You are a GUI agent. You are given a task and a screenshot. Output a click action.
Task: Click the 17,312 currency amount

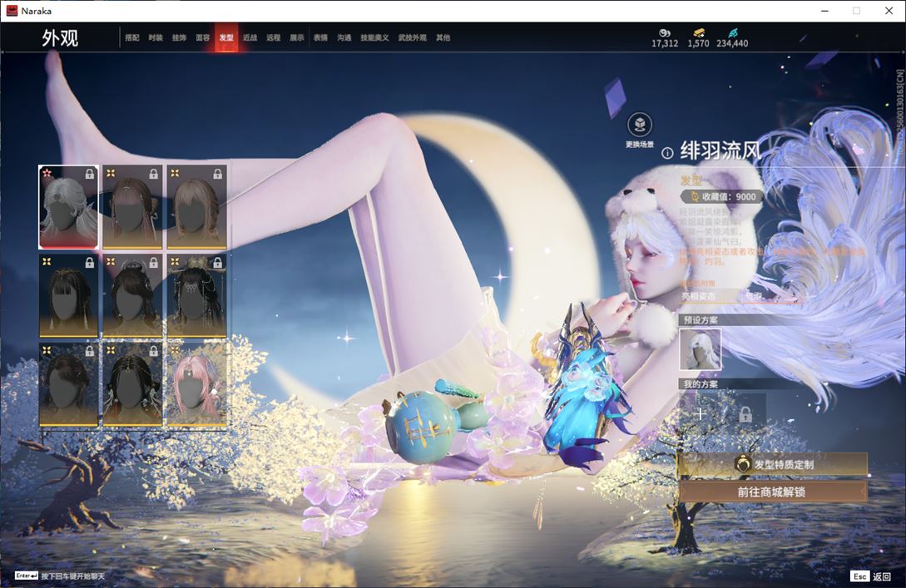pos(665,43)
